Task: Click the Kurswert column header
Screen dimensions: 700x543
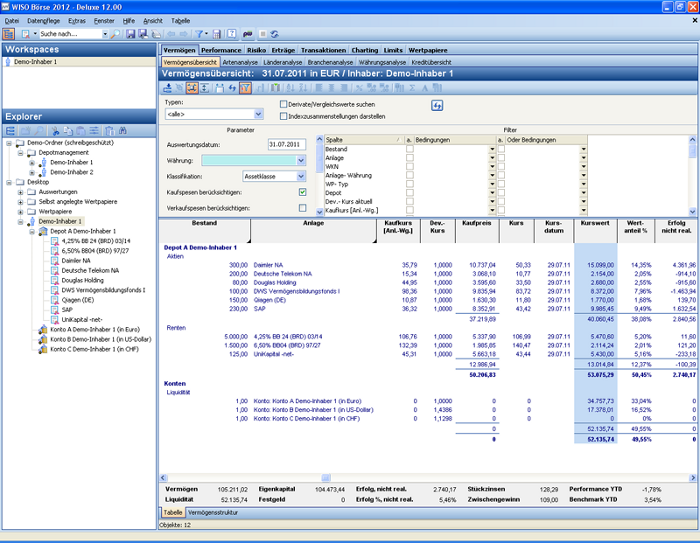Action: coord(595,230)
